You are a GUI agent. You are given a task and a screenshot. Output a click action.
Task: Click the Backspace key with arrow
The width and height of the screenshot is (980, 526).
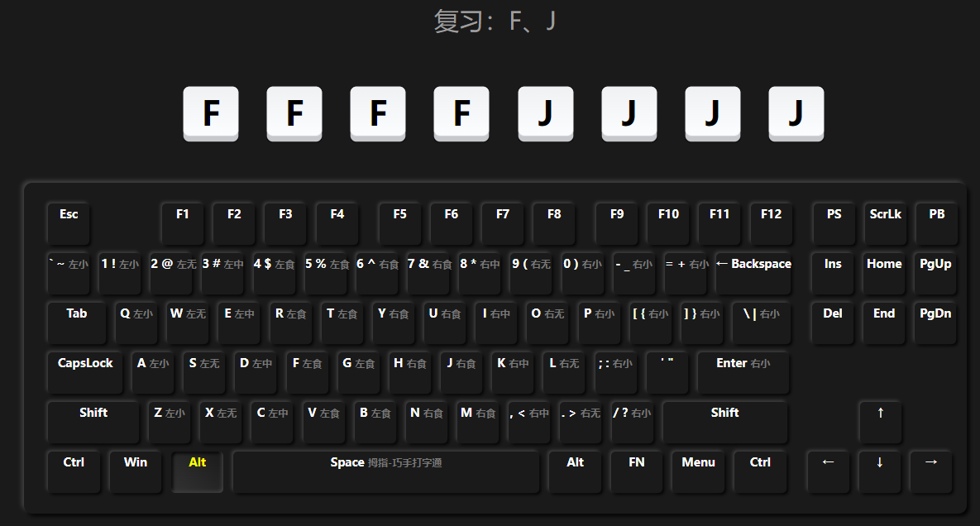click(x=753, y=272)
